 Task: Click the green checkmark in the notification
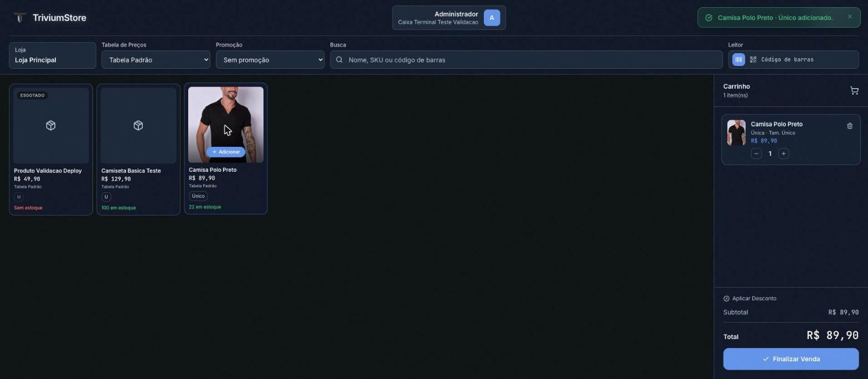[x=709, y=18]
